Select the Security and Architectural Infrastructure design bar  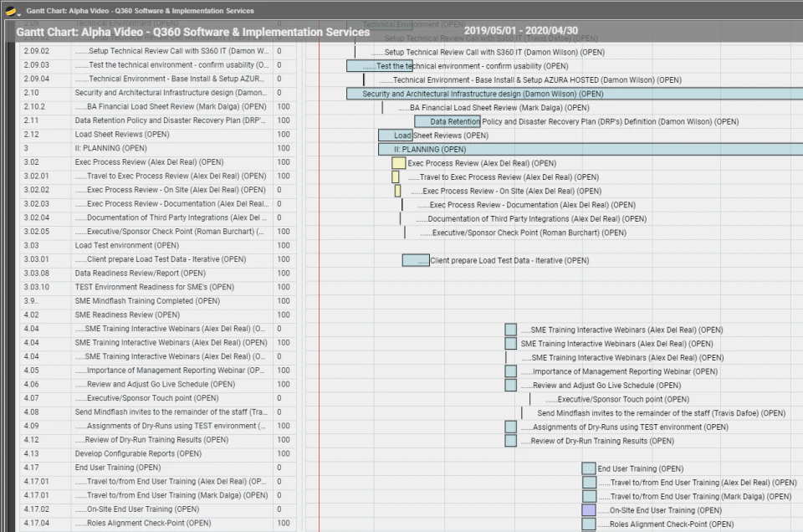pyautogui.click(x=575, y=94)
